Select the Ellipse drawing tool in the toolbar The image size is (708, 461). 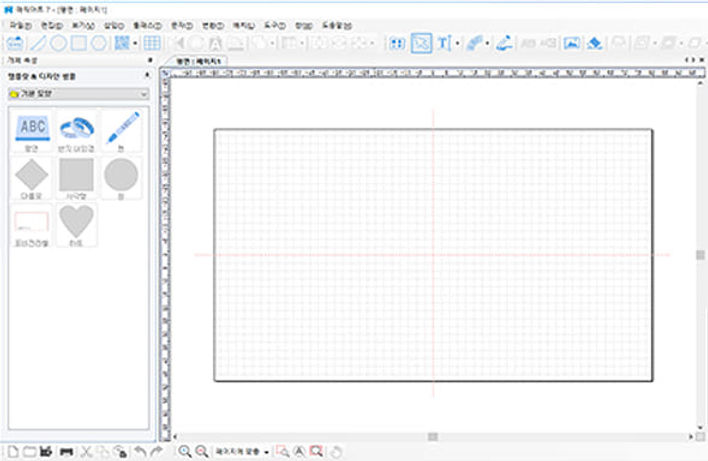pos(58,43)
